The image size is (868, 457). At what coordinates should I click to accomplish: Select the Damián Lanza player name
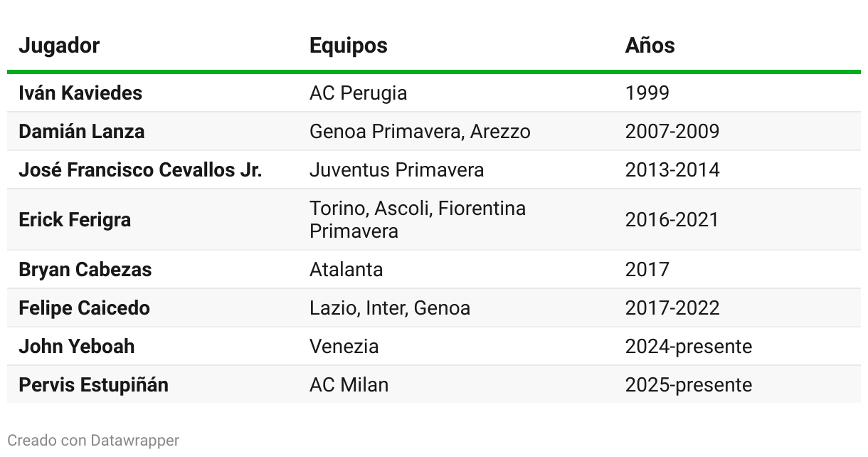click(82, 132)
